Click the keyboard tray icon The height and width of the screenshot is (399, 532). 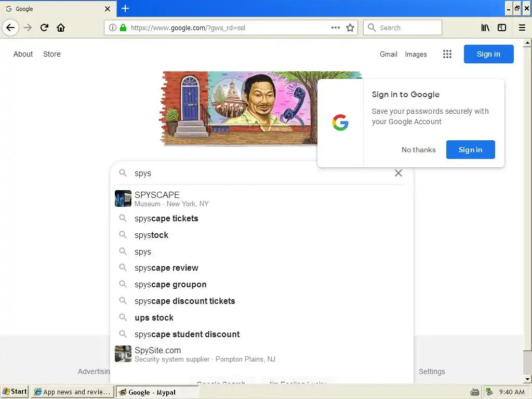pos(475,392)
